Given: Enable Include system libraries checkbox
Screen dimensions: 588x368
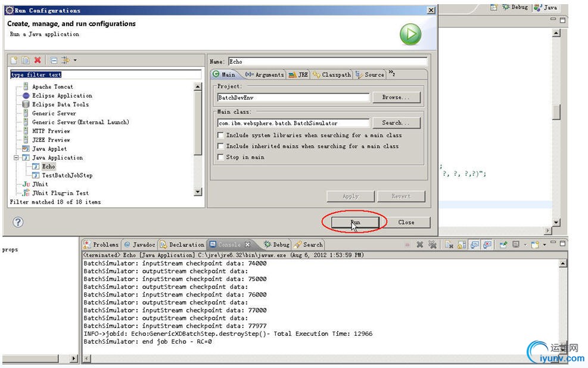Looking at the screenshot, I should [x=220, y=135].
